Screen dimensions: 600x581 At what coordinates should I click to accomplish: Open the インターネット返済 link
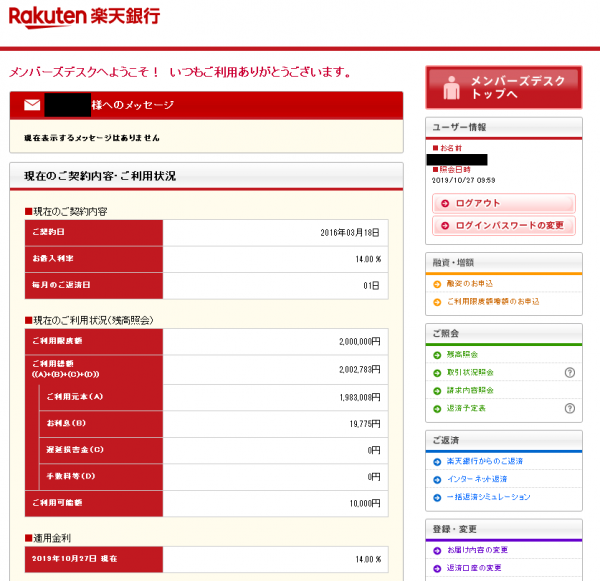point(477,479)
